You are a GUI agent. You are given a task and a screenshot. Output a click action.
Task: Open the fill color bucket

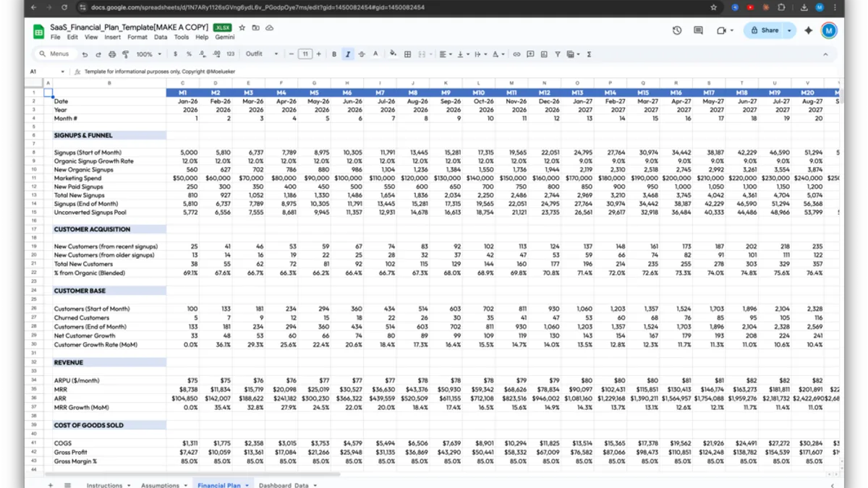[393, 54]
